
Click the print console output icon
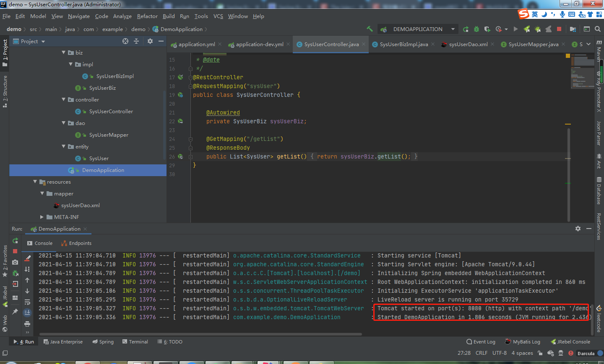coord(27,323)
